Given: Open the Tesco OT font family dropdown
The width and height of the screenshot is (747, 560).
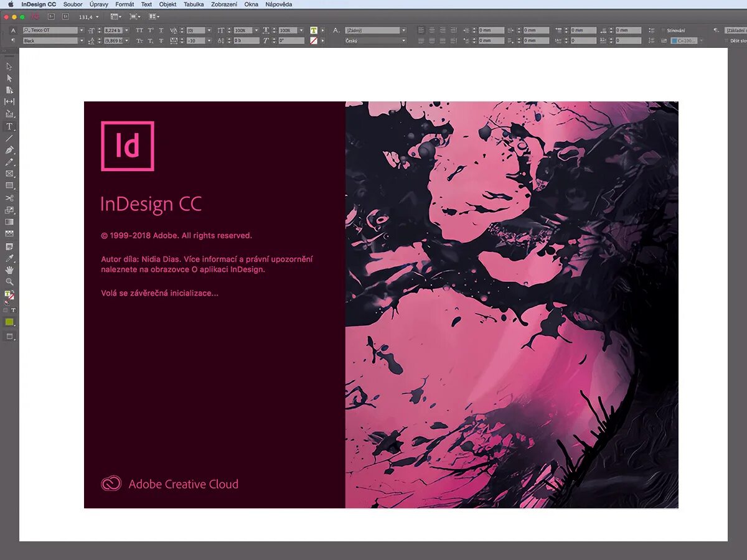Looking at the screenshot, I should click(82, 30).
